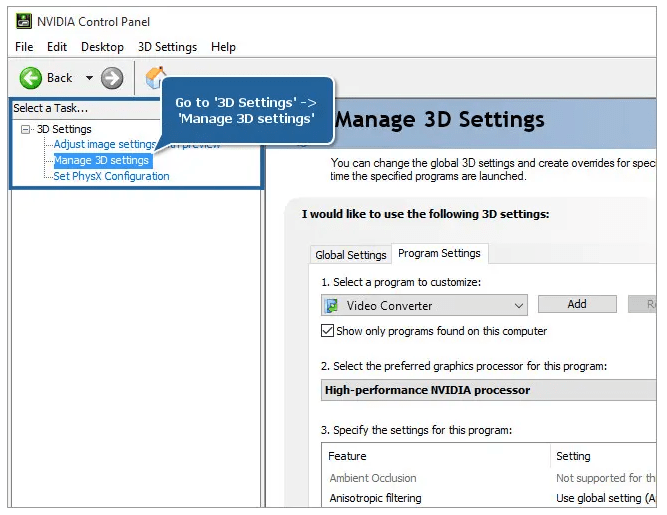Screen dimensions: 667x515
Task: Click the Setting column header
Action: [x=604, y=456]
